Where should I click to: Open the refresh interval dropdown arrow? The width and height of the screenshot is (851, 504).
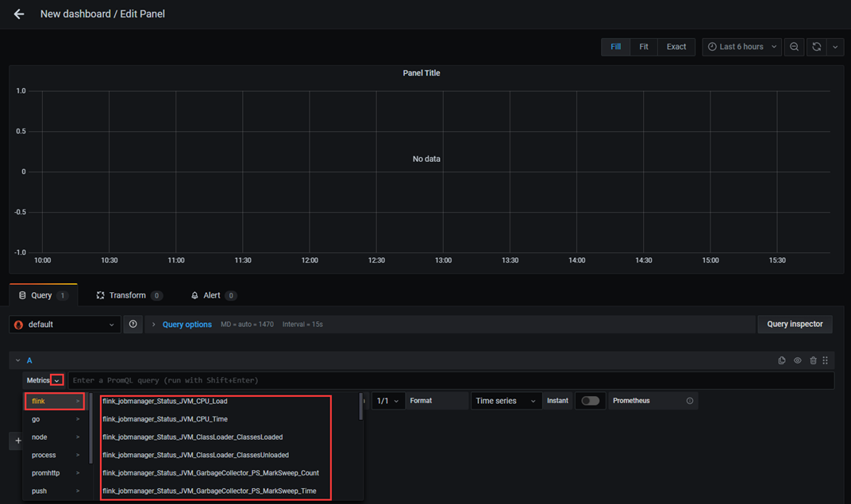835,47
